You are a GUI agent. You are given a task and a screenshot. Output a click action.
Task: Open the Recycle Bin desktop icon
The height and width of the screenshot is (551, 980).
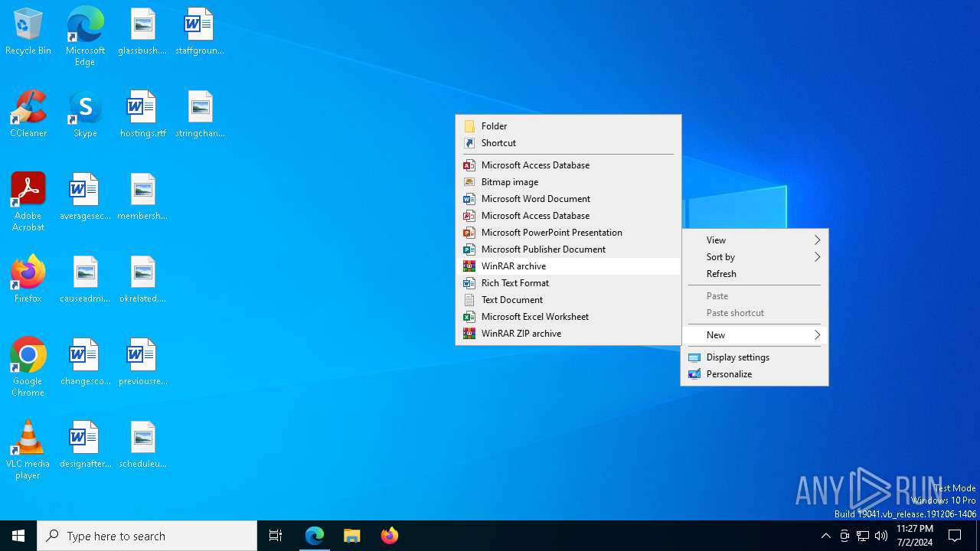coord(28,32)
